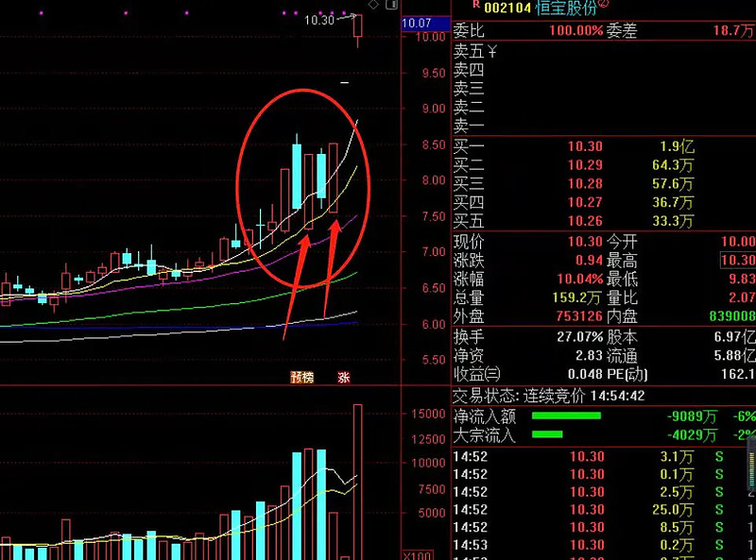The width and height of the screenshot is (756, 560).
Task: Click the 总量 value 159.2万
Action: click(576, 297)
